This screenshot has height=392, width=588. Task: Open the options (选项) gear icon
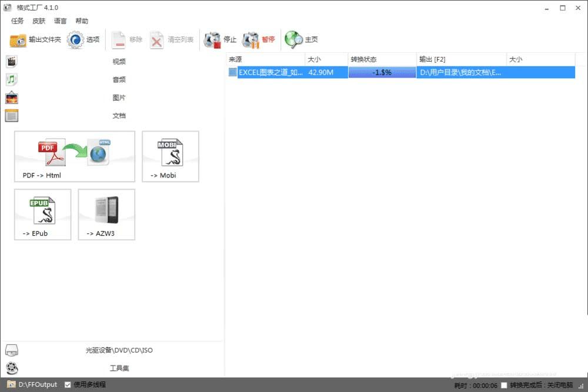pyautogui.click(x=75, y=40)
